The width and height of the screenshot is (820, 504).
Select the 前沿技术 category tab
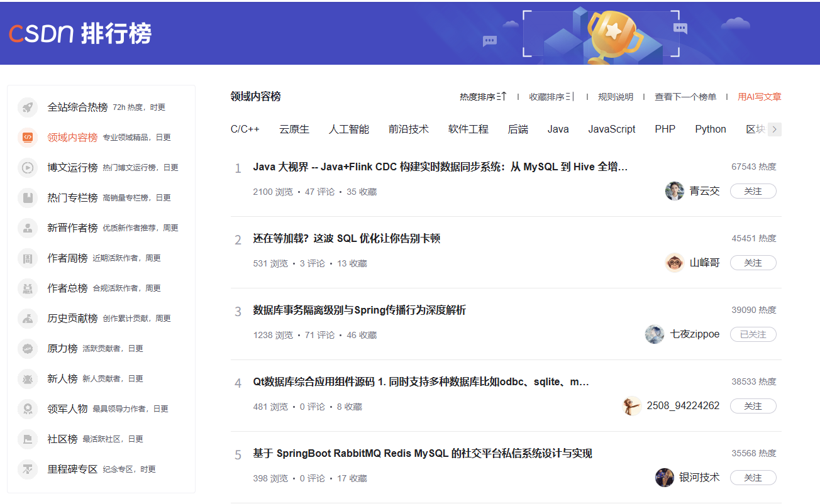(x=409, y=129)
